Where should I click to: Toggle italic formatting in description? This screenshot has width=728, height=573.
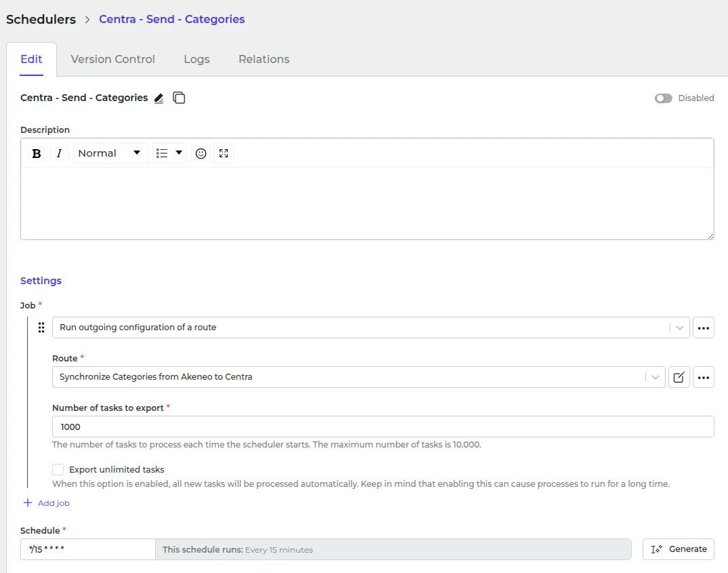tap(59, 153)
